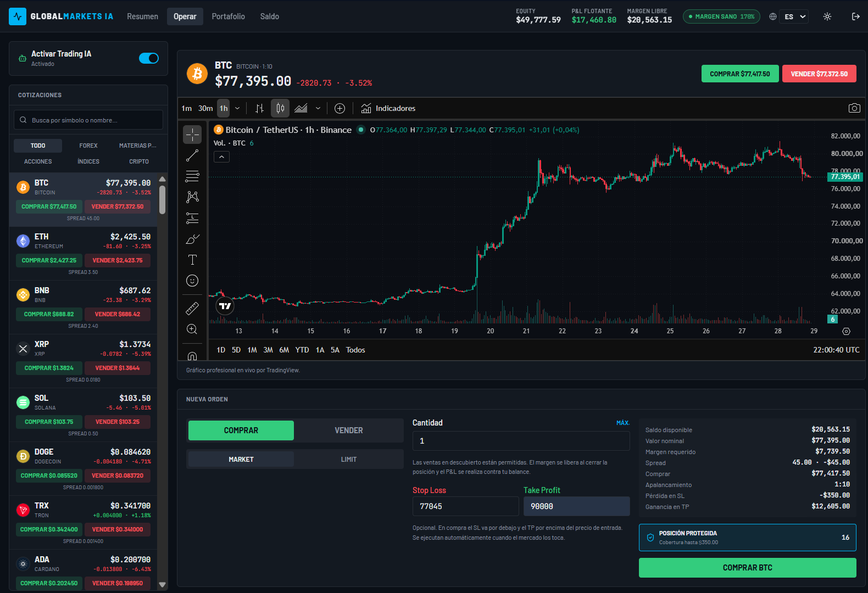The image size is (868, 593).
Task: Select the Text annotation tool
Action: (192, 260)
